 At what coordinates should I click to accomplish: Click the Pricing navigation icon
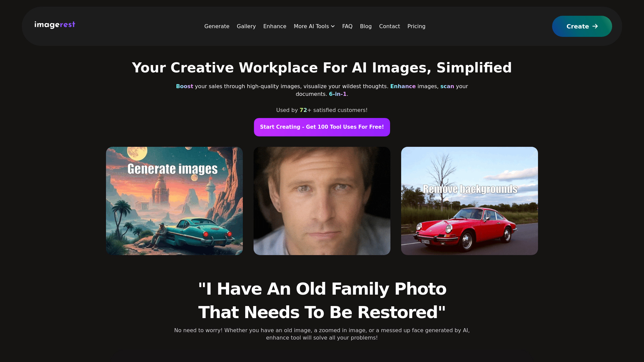pos(416,26)
